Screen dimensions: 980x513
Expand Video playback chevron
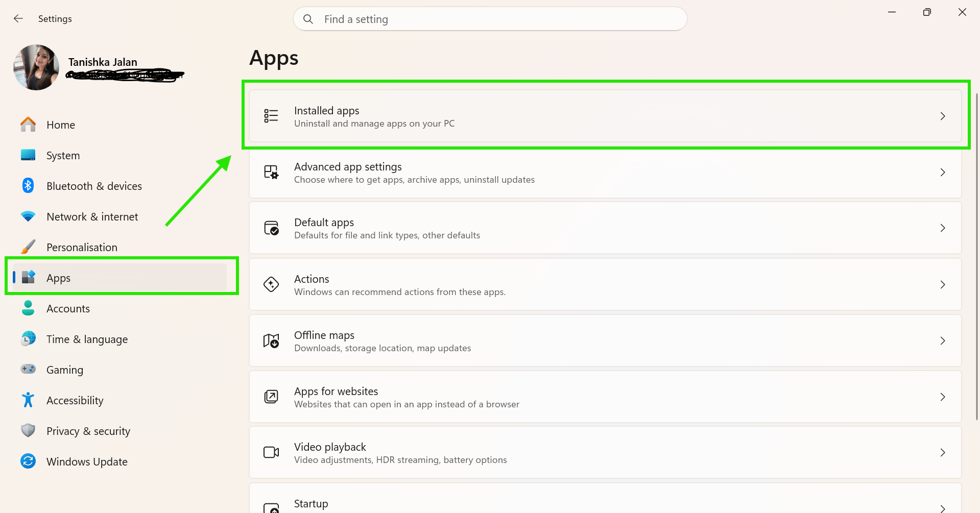[943, 453]
